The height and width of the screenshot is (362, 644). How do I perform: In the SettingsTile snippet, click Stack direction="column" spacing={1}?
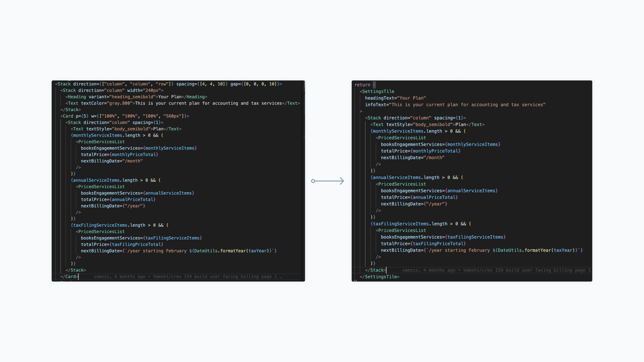coord(416,118)
